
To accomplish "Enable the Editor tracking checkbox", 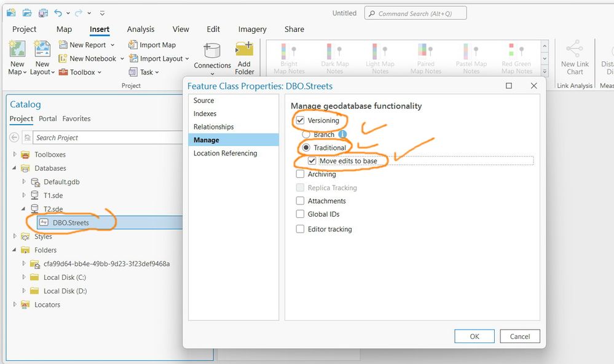I will click(300, 229).
